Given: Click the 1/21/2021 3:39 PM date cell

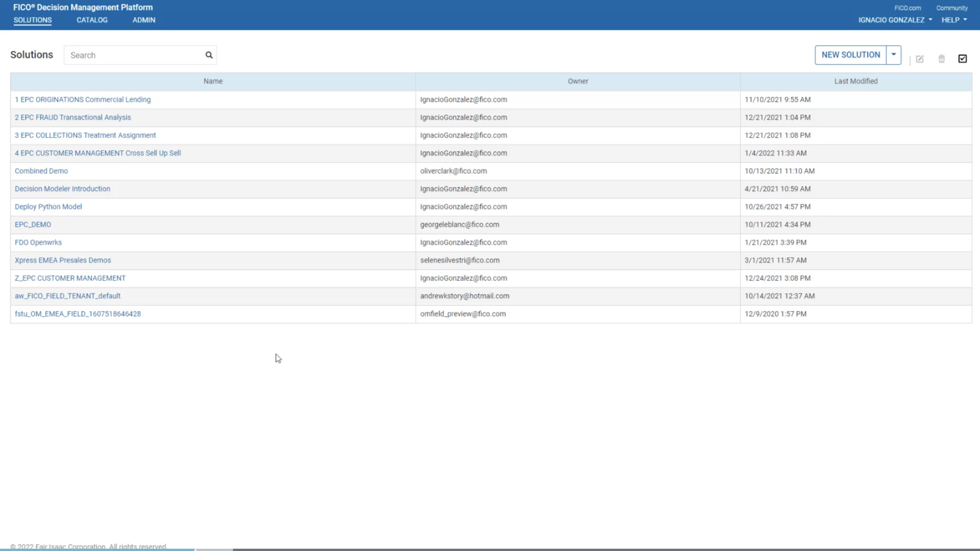Looking at the screenshot, I should [856, 243].
